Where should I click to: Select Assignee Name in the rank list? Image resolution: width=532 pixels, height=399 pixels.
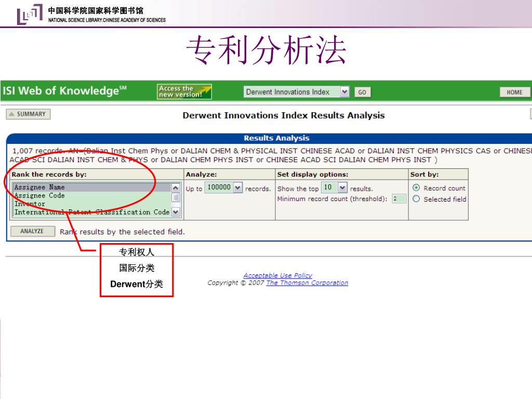[x=92, y=187]
